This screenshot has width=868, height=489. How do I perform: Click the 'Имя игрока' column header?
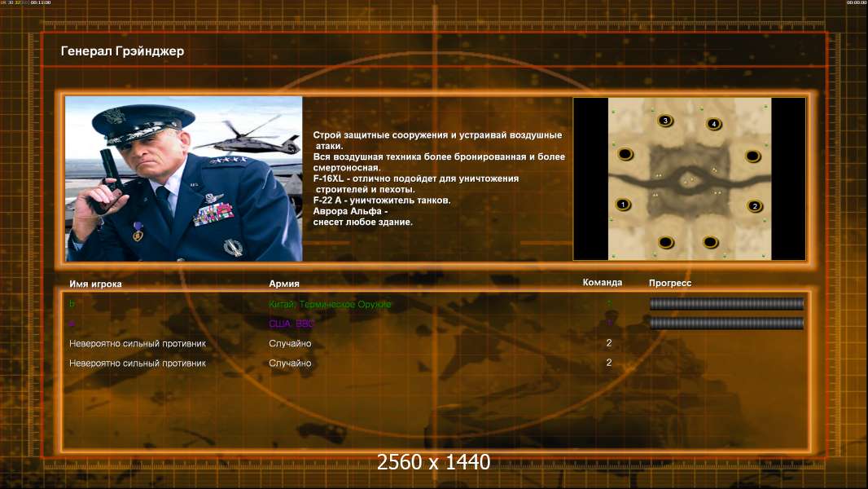[x=96, y=284]
